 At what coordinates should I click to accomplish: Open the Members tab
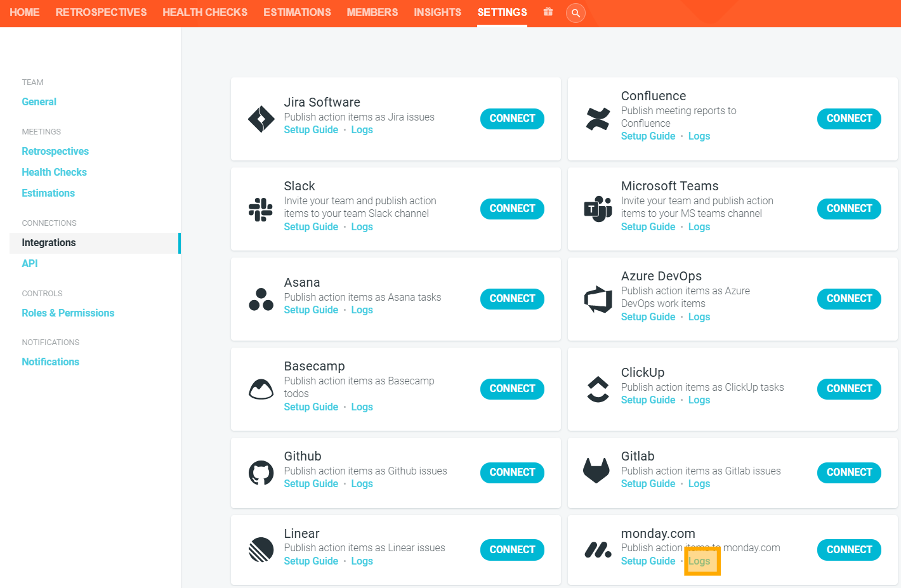pos(372,12)
